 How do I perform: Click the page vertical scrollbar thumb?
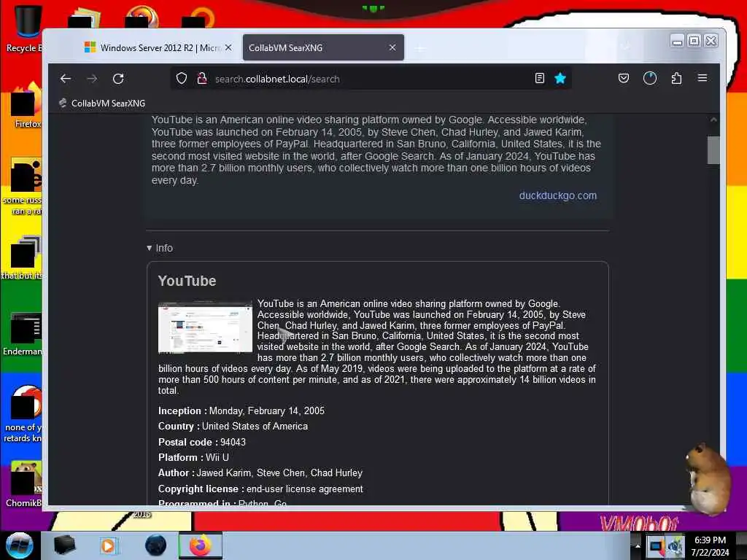[x=713, y=150]
